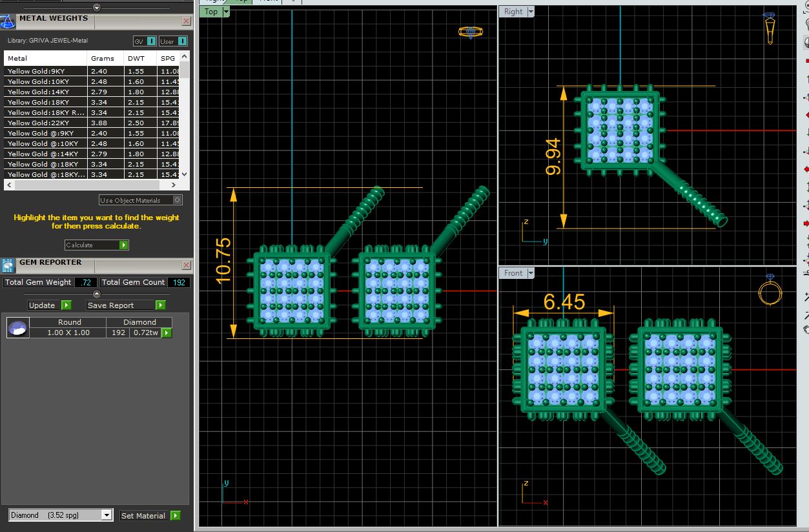Click the Grams column header
Image resolution: width=809 pixels, height=532 pixels.
pyautogui.click(x=105, y=58)
